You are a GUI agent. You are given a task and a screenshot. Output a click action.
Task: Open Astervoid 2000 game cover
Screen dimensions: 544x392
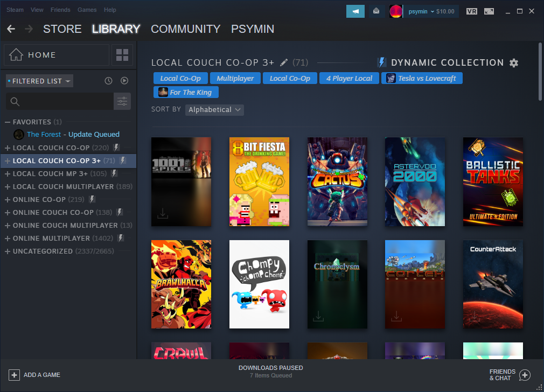tap(415, 182)
